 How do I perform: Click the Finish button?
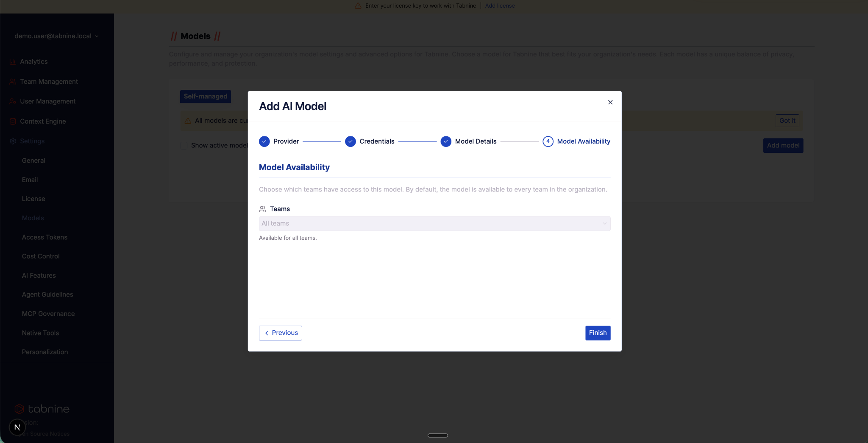[598, 333]
